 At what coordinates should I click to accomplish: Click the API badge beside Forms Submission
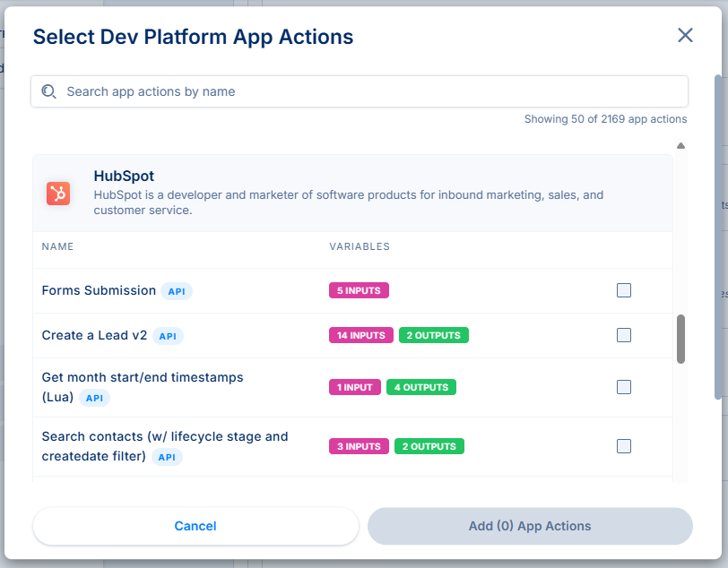[x=177, y=291]
